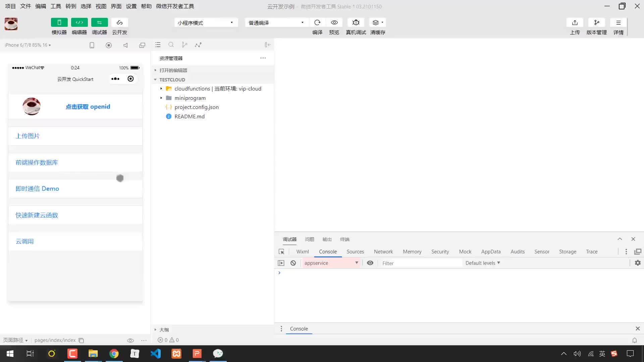The image size is (644, 362).
Task: Open the 小程序模式 mode dropdown
Action: (x=206, y=22)
